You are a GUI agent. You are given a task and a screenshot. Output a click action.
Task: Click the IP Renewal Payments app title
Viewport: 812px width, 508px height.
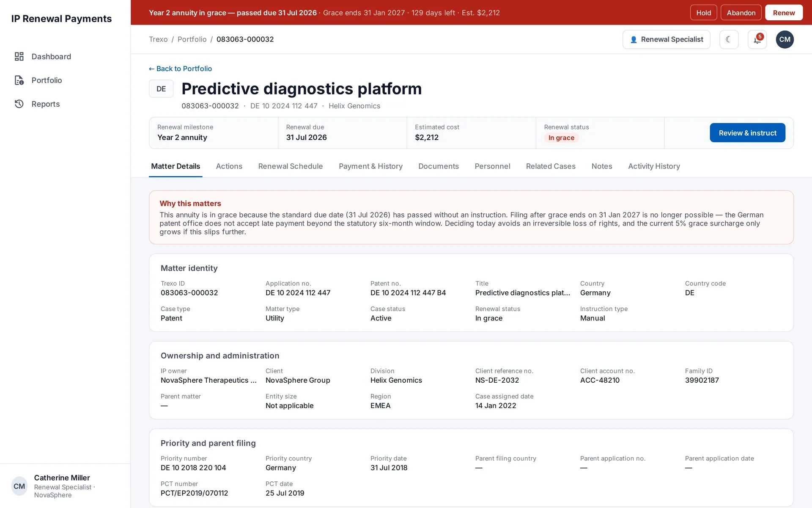tap(61, 19)
